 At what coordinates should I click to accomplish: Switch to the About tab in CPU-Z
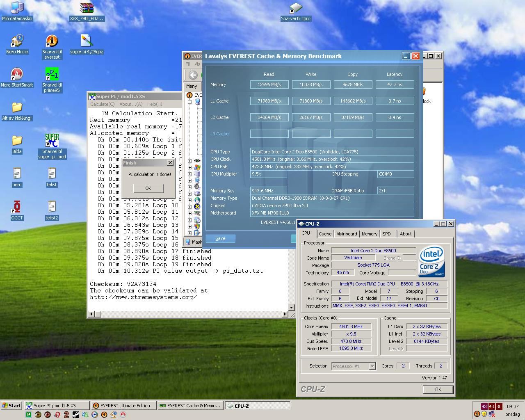point(406,234)
